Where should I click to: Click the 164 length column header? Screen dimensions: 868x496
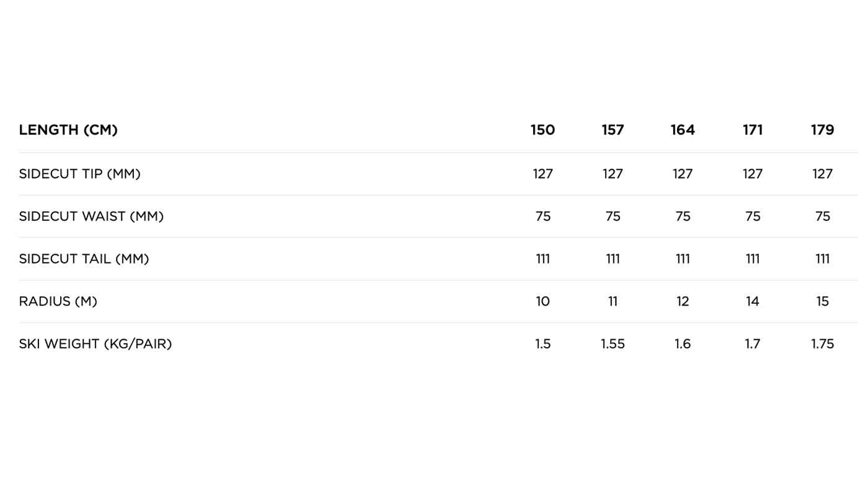[683, 130]
